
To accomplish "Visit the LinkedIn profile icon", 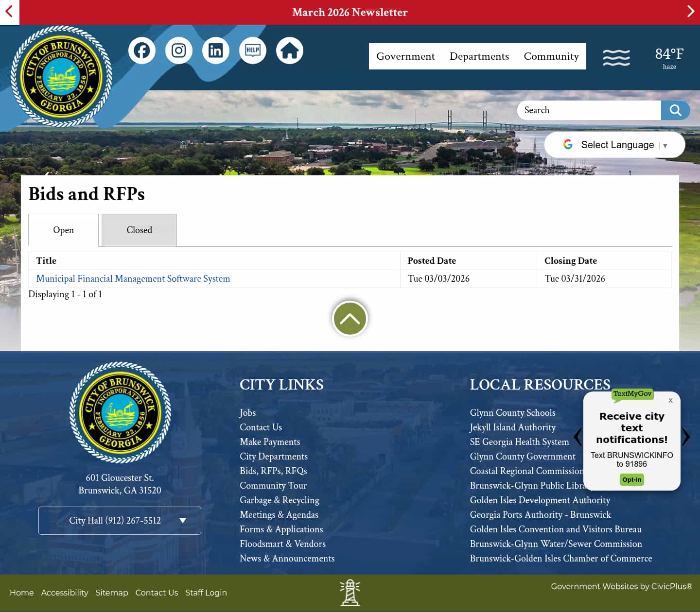I will pyautogui.click(x=215, y=50).
